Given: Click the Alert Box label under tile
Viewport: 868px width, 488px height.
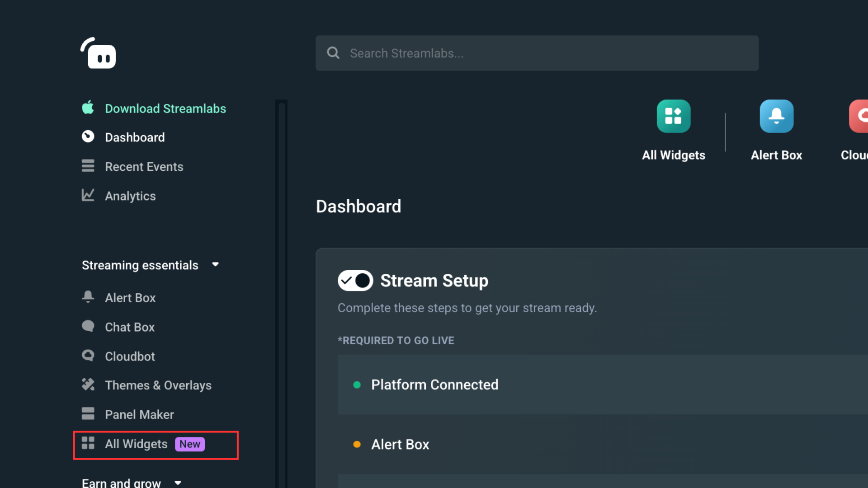Looking at the screenshot, I should [x=776, y=155].
